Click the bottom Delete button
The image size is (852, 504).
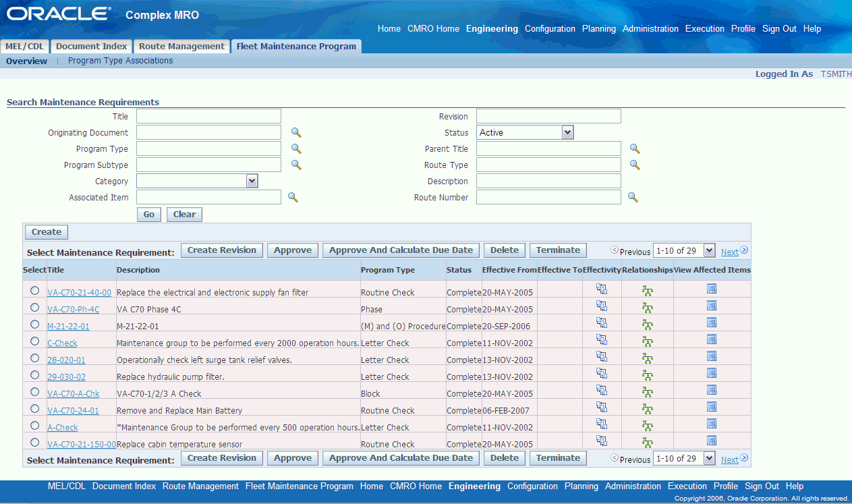(x=504, y=458)
